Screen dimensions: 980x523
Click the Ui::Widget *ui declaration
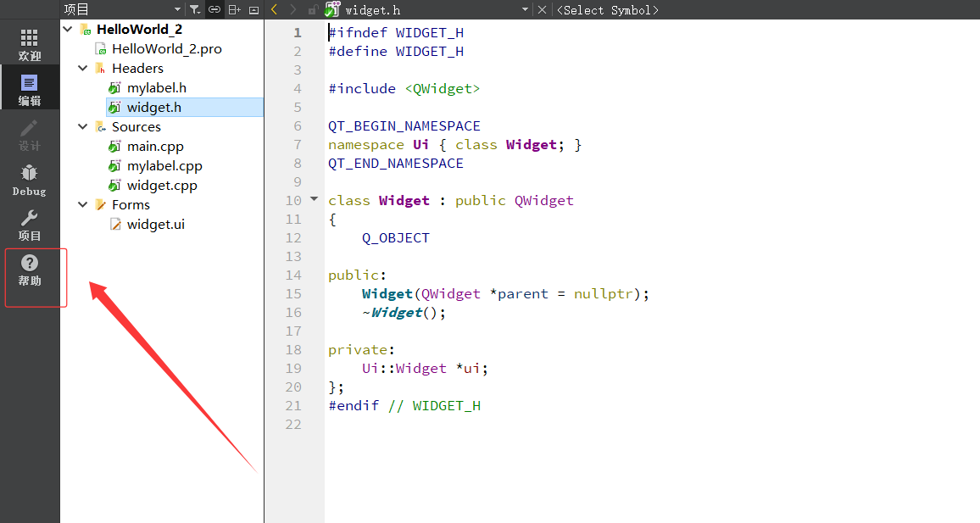tap(425, 368)
